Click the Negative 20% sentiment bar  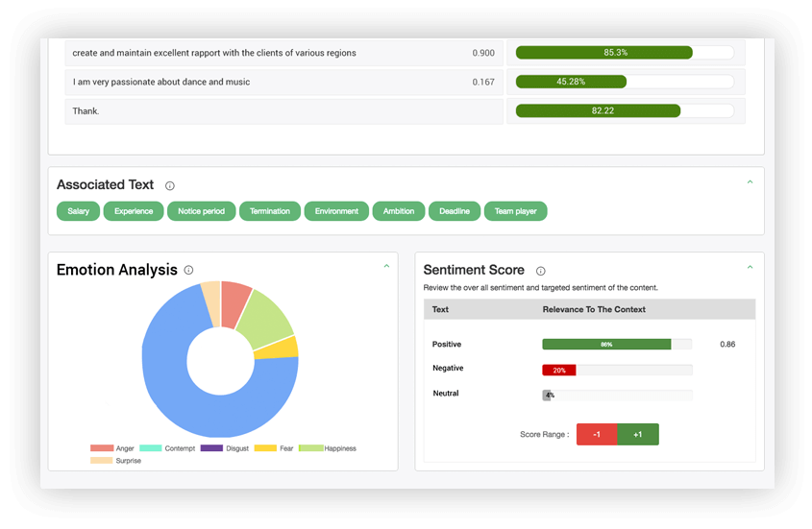click(x=617, y=370)
